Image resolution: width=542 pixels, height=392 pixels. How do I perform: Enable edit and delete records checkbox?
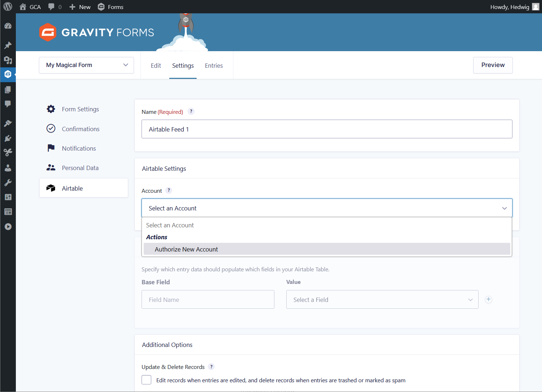(147, 380)
